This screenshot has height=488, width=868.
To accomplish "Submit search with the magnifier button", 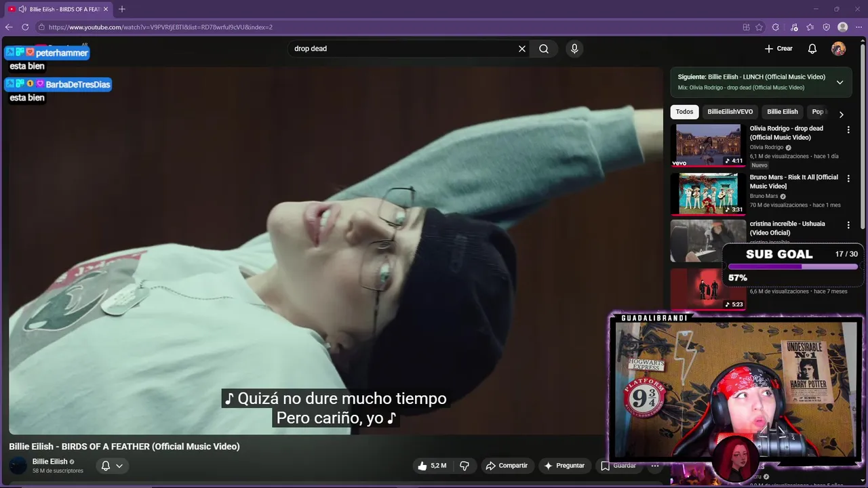I will [544, 49].
